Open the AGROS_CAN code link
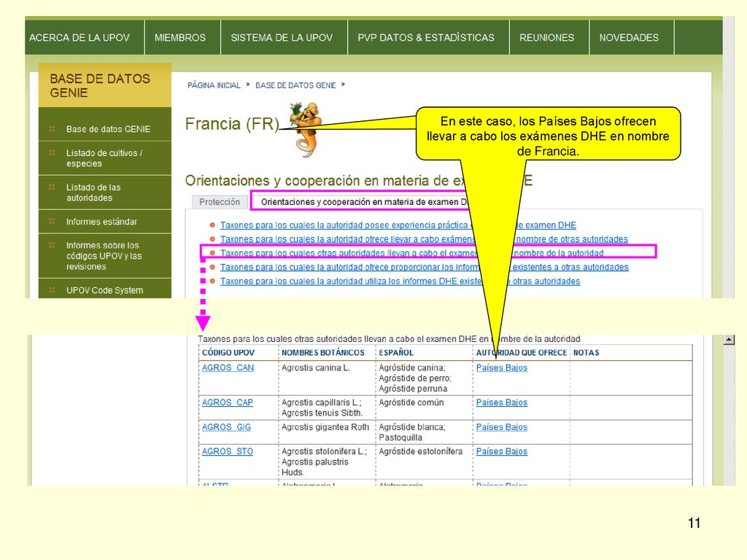 click(x=228, y=367)
